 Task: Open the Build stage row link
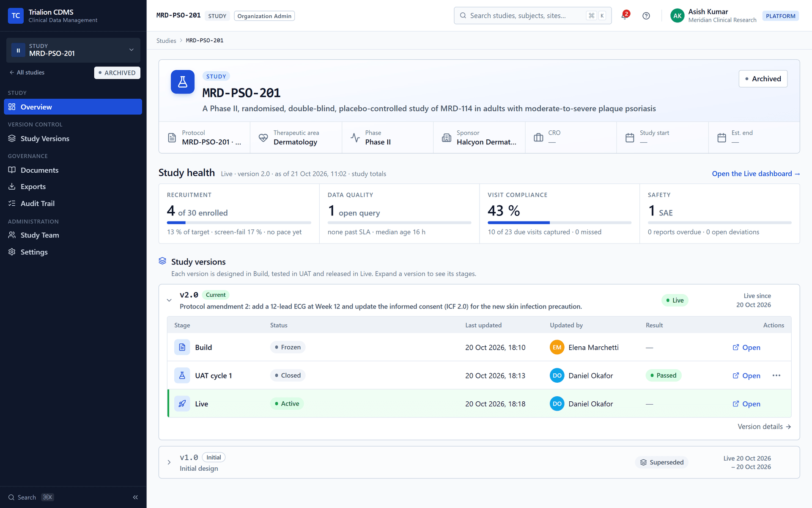(x=746, y=347)
